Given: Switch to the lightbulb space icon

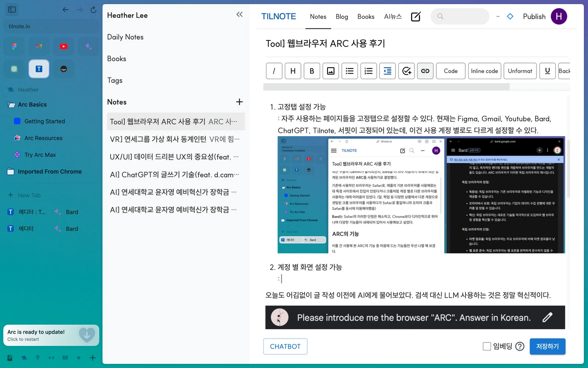Looking at the screenshot, I should point(38,357).
